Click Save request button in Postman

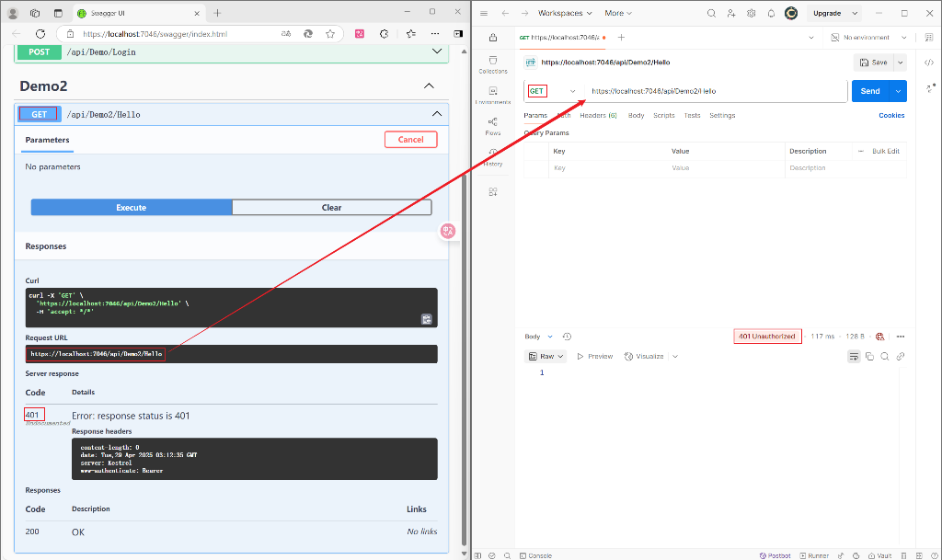874,63
